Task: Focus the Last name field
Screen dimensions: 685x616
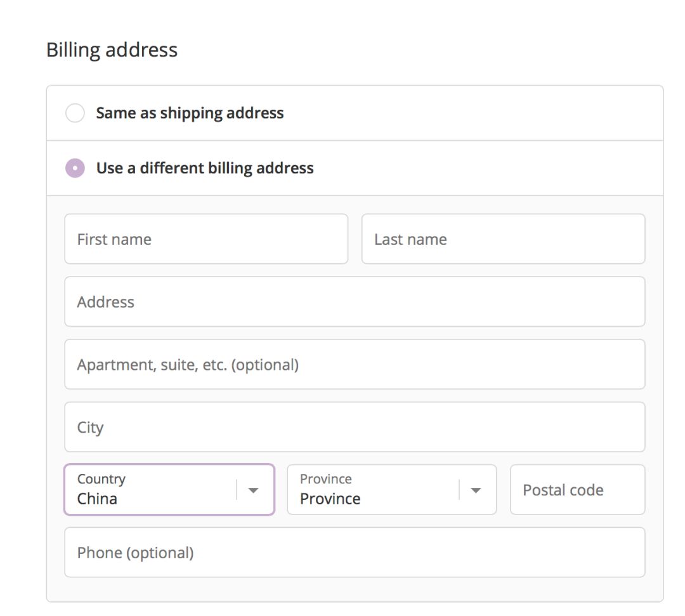Action: click(x=503, y=239)
